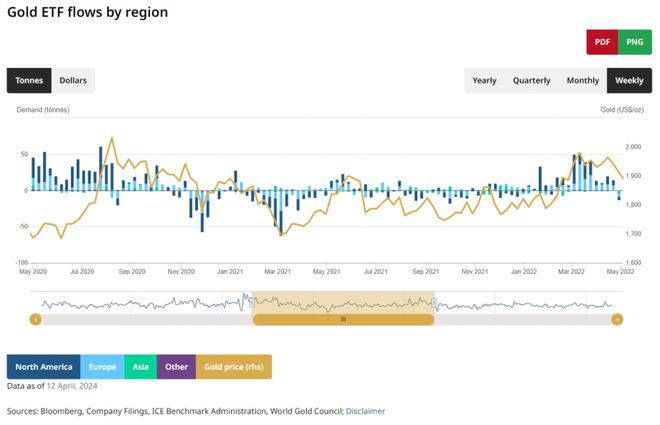Select the Quarterly time interval
This screenshot has height=425, width=660.
tap(531, 80)
